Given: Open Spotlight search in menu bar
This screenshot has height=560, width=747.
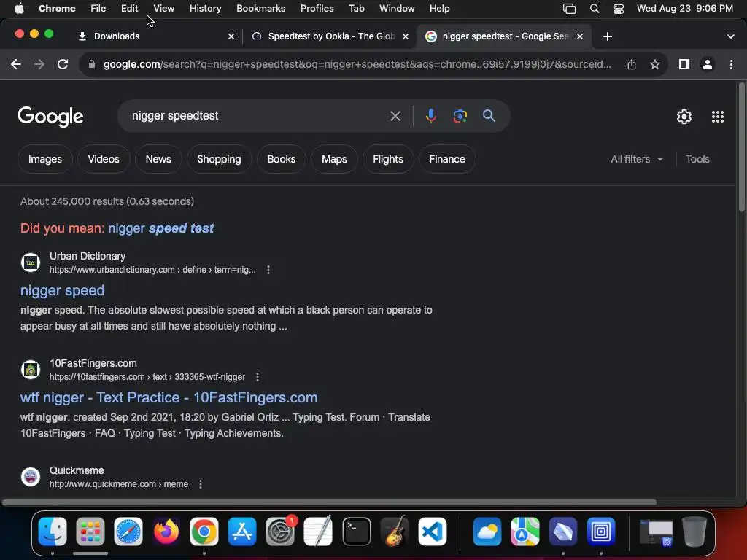Looking at the screenshot, I should coord(595,9).
